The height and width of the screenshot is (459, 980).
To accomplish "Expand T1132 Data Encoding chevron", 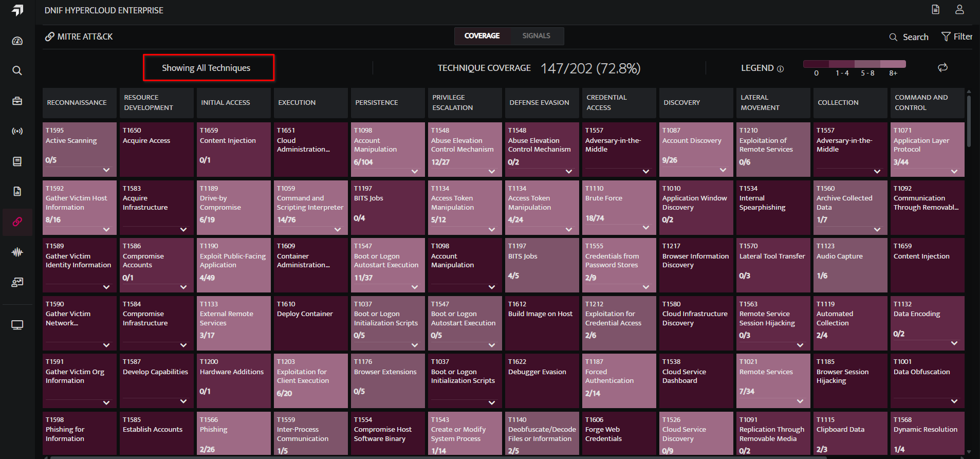I will [x=954, y=343].
